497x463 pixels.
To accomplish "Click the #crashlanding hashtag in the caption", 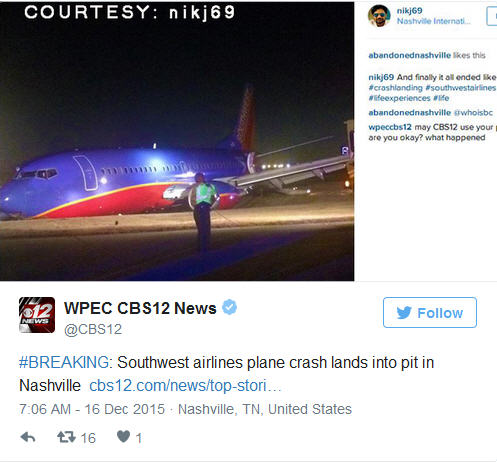I will pyautogui.click(x=395, y=88).
